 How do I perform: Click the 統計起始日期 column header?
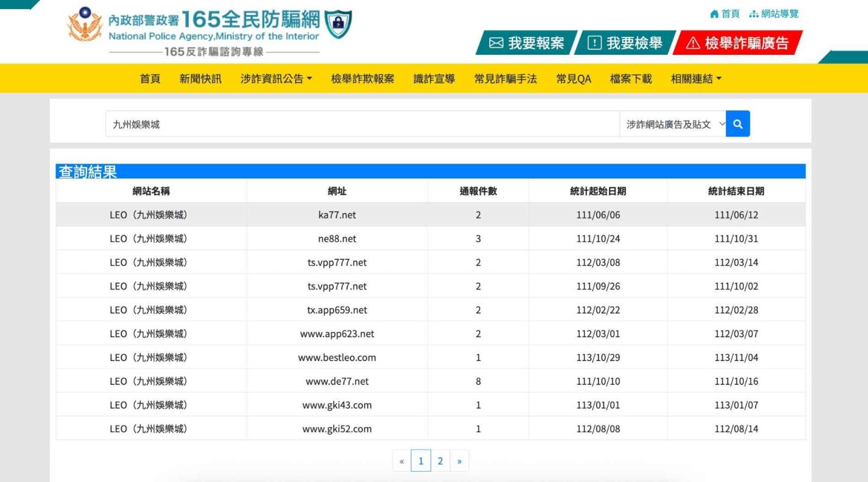click(x=598, y=191)
